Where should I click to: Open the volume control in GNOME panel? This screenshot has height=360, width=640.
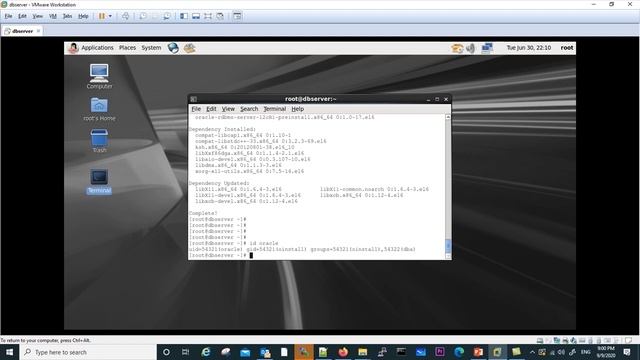click(x=471, y=48)
